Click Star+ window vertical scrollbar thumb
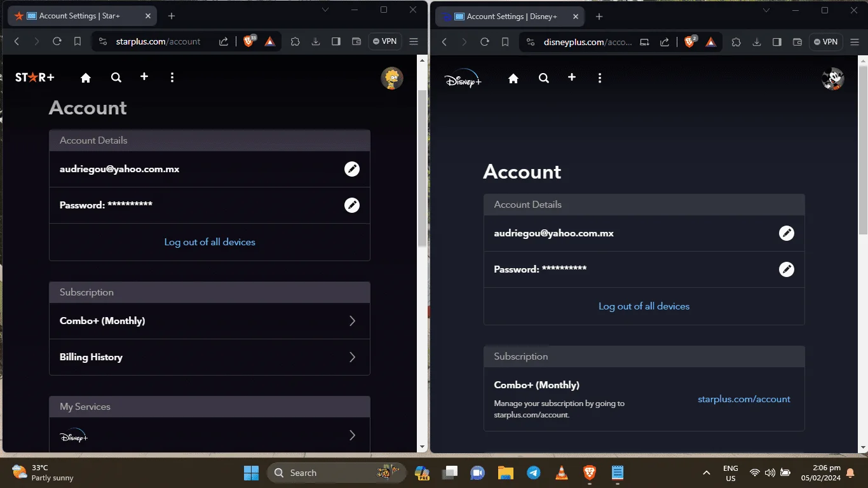This screenshot has height=488, width=868. pyautogui.click(x=422, y=168)
